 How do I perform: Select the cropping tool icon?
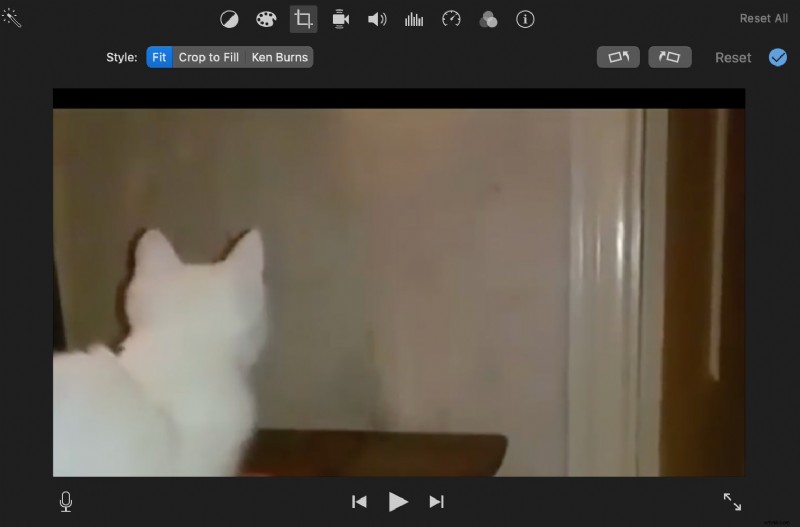pos(304,19)
